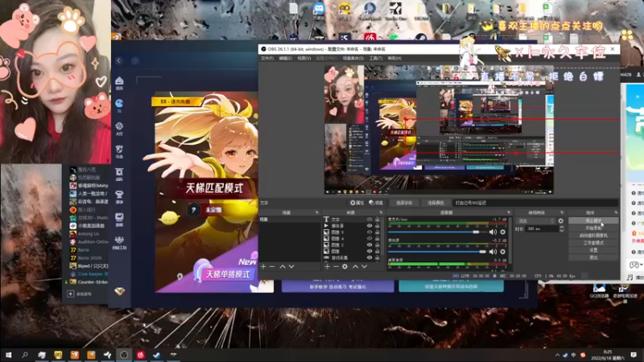Viewport: 644px width, 362px height.
Task: Toggle visibility of 图像 source
Action: (x=369, y=251)
